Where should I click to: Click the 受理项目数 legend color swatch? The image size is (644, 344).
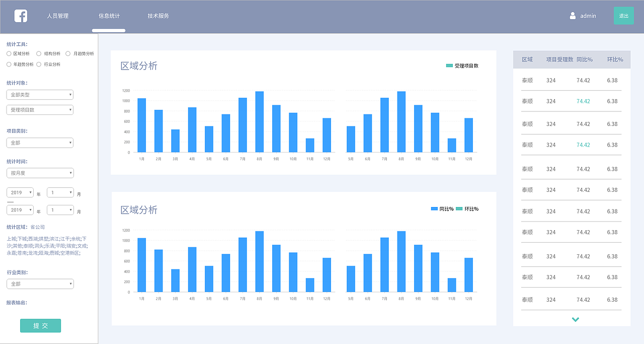[449, 66]
